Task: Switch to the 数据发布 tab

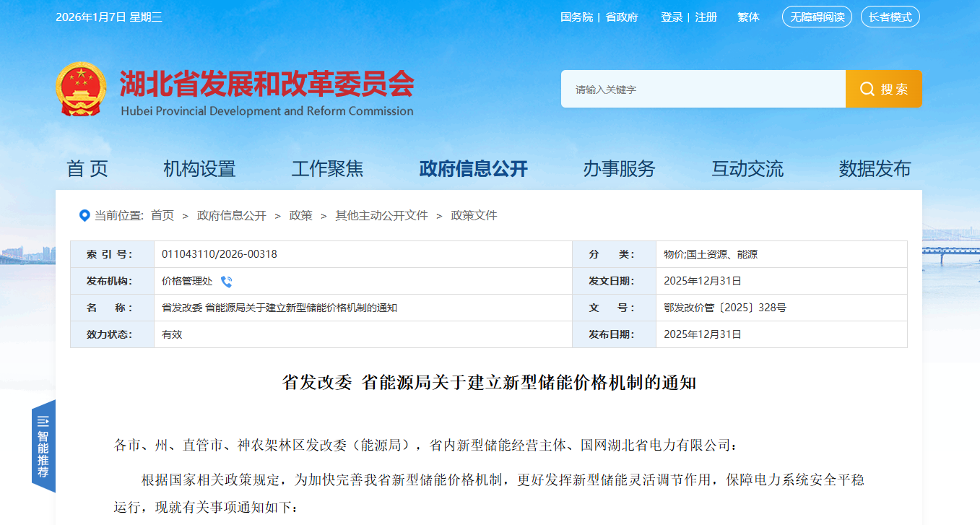Action: click(875, 168)
